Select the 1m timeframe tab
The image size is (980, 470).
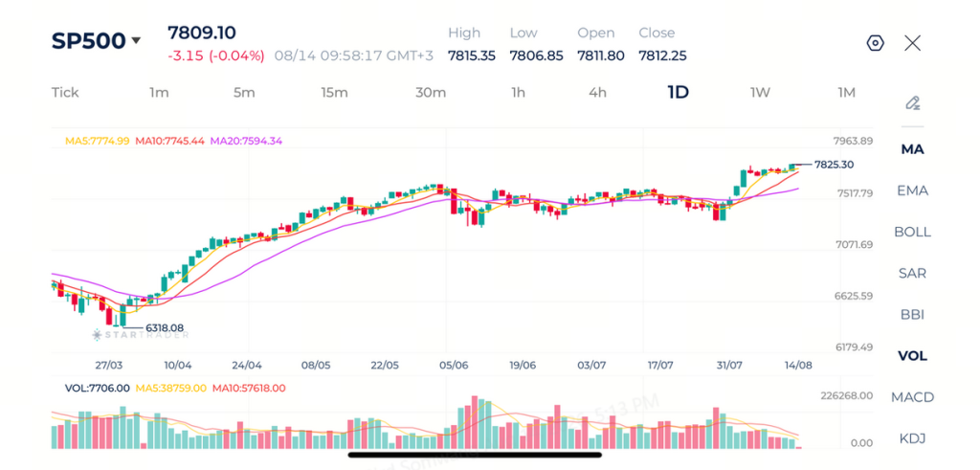tap(159, 93)
